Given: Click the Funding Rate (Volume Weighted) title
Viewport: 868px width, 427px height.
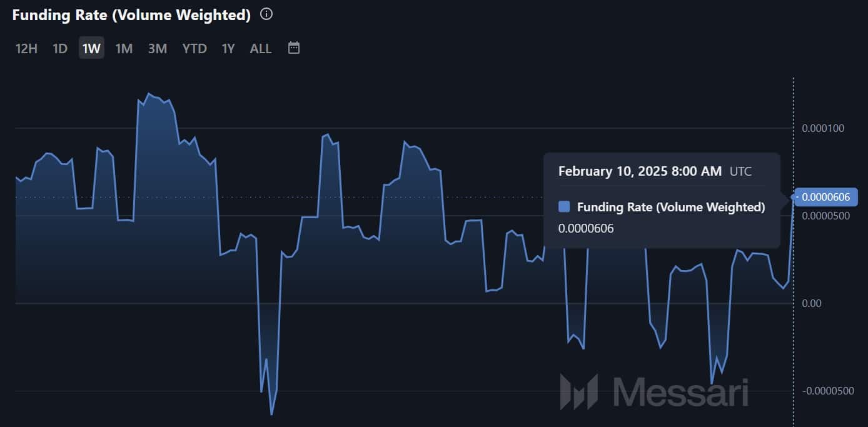Looking at the screenshot, I should click(131, 15).
